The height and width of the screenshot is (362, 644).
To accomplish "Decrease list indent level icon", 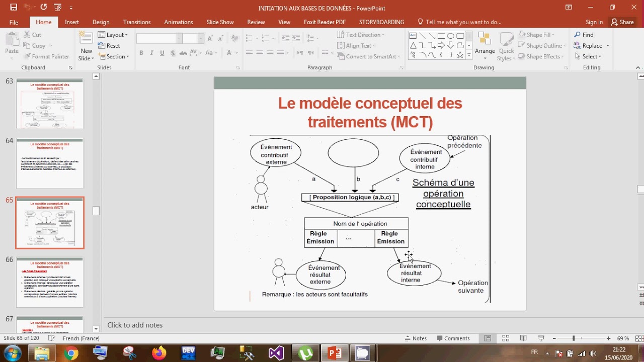I will pos(285,38).
